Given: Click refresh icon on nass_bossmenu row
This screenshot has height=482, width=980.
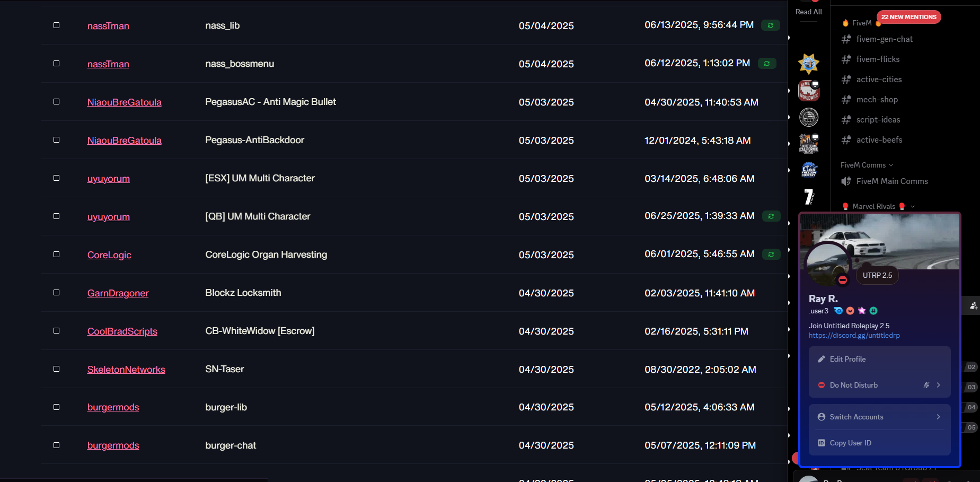Looking at the screenshot, I should 767,64.
